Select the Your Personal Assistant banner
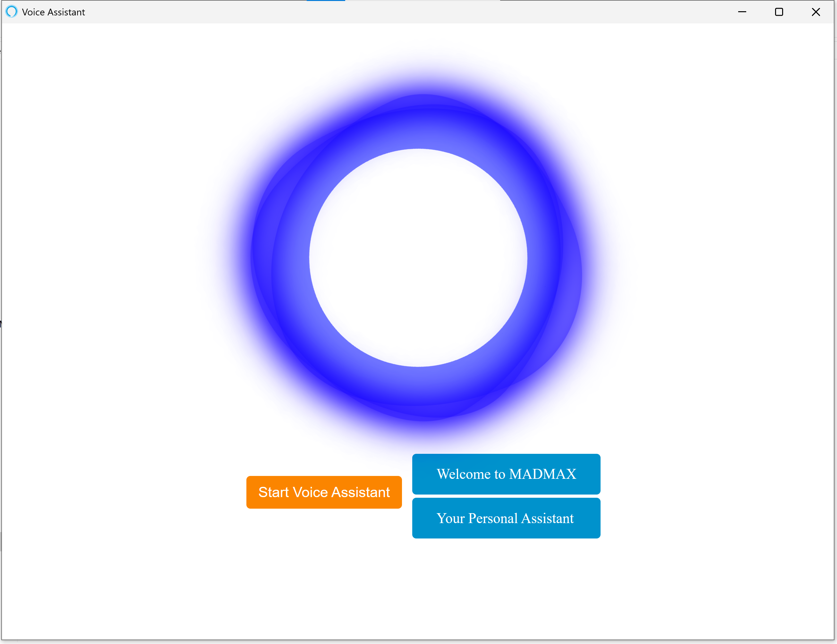This screenshot has height=644, width=837. [x=506, y=518]
